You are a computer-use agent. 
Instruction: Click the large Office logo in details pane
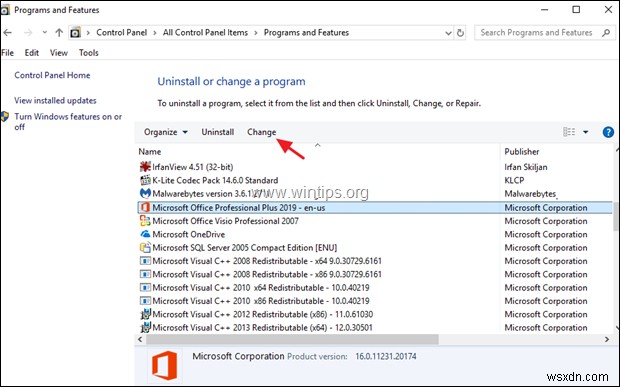164,365
